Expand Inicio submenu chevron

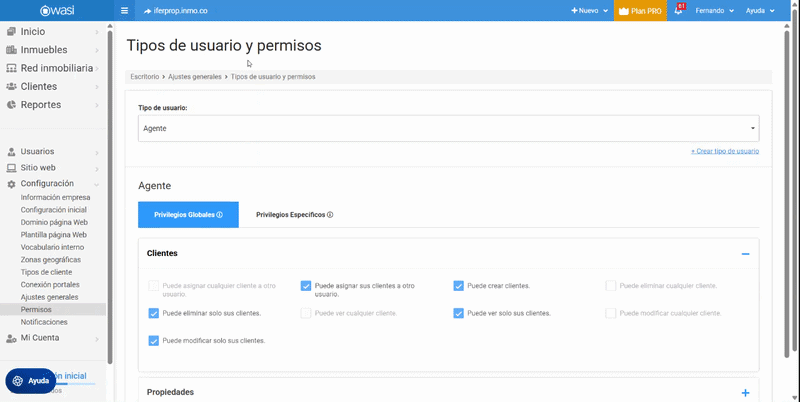97,32
